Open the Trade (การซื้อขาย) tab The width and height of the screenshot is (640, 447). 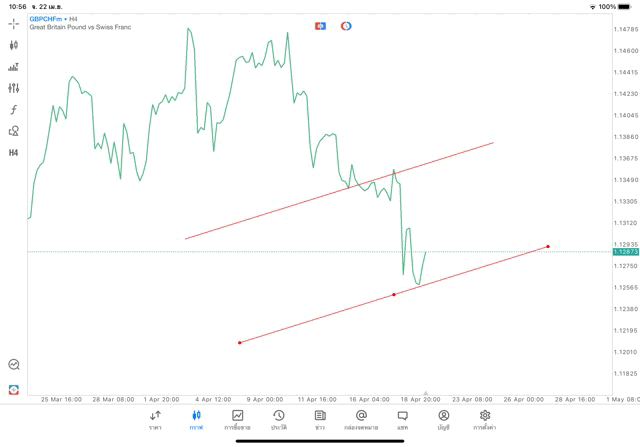(238, 419)
